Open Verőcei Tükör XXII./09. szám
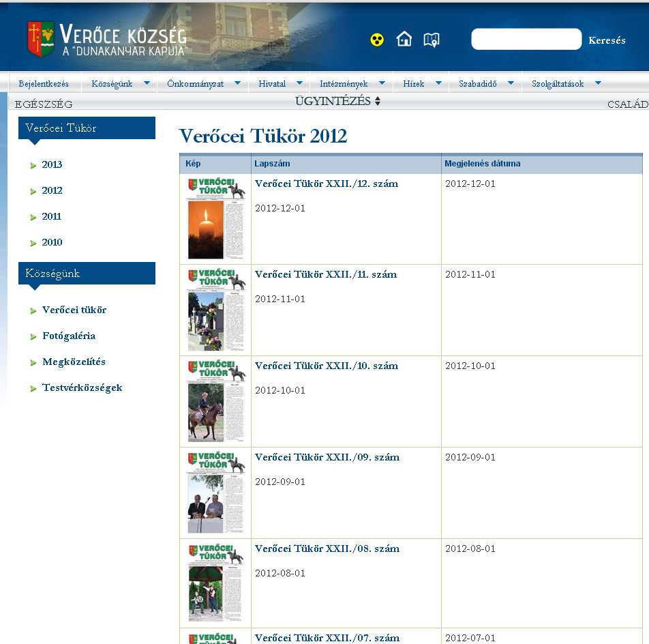Image resolution: width=649 pixels, height=644 pixels. click(x=327, y=457)
